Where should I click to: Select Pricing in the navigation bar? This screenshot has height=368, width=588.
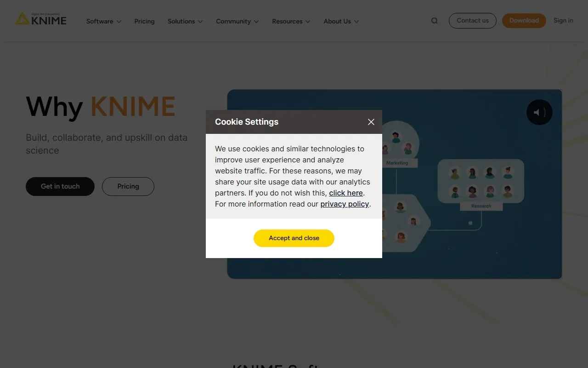pos(144,21)
